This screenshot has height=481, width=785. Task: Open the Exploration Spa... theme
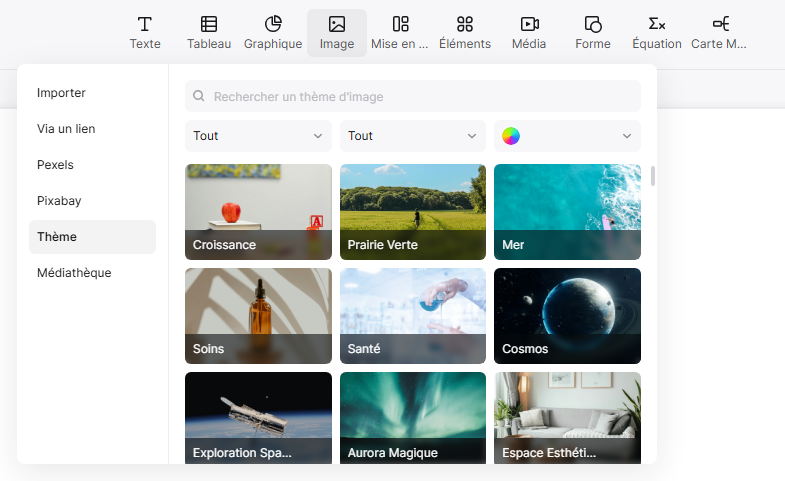258,418
